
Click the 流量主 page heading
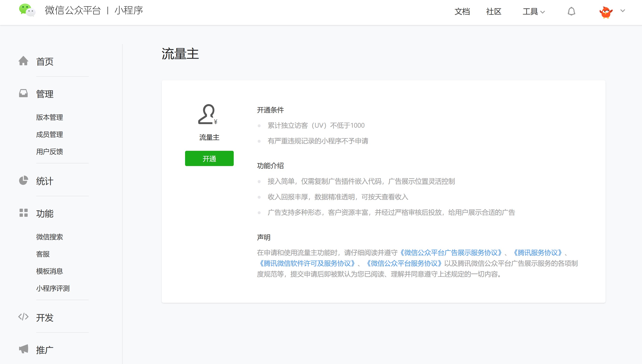pyautogui.click(x=180, y=54)
